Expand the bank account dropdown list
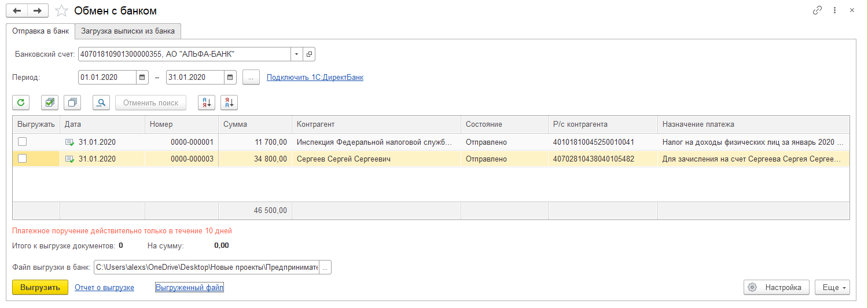 pos(296,54)
